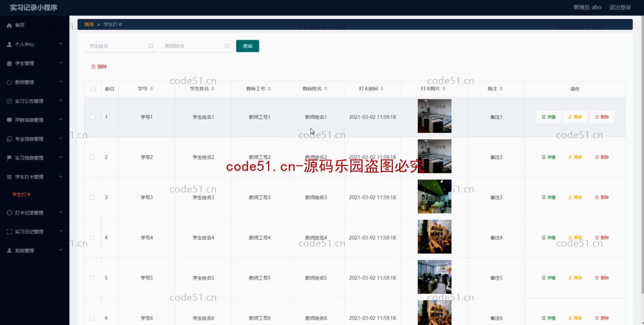Check the checkbox for row 4
The height and width of the screenshot is (325, 644).
click(x=92, y=238)
